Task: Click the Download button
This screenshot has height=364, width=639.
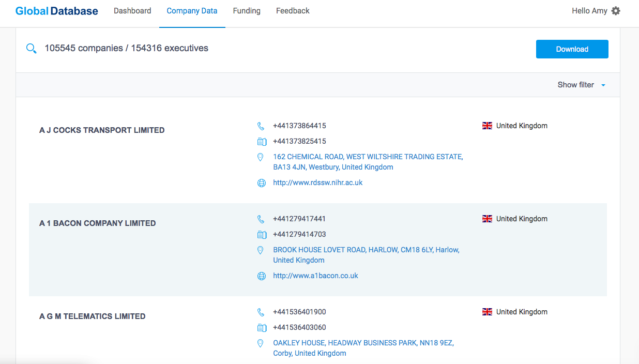Action: (572, 49)
